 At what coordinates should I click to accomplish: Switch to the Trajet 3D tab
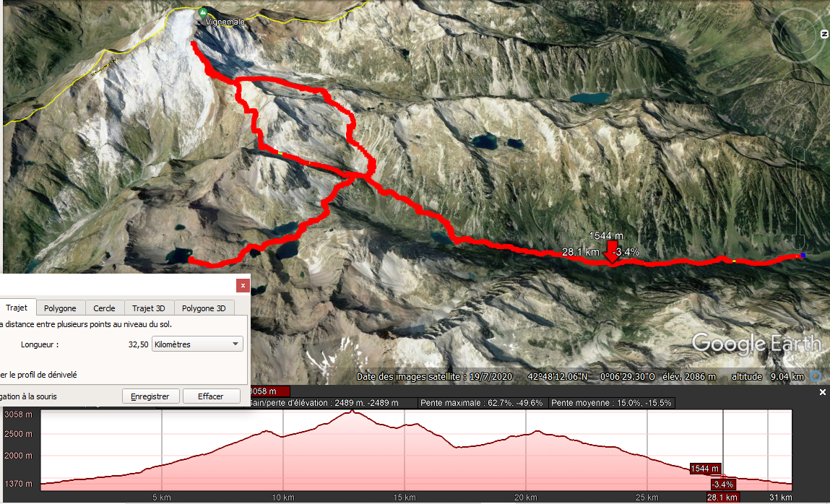pos(149,308)
